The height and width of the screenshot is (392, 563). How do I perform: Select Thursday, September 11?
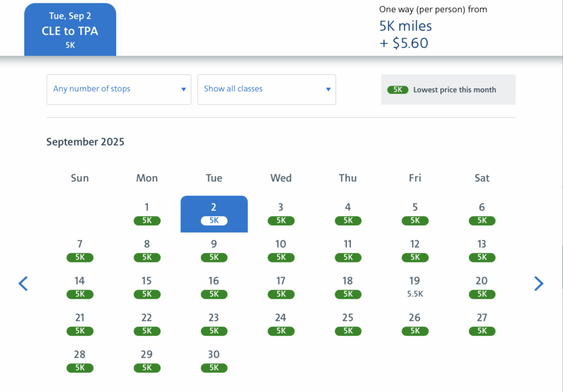click(x=347, y=250)
